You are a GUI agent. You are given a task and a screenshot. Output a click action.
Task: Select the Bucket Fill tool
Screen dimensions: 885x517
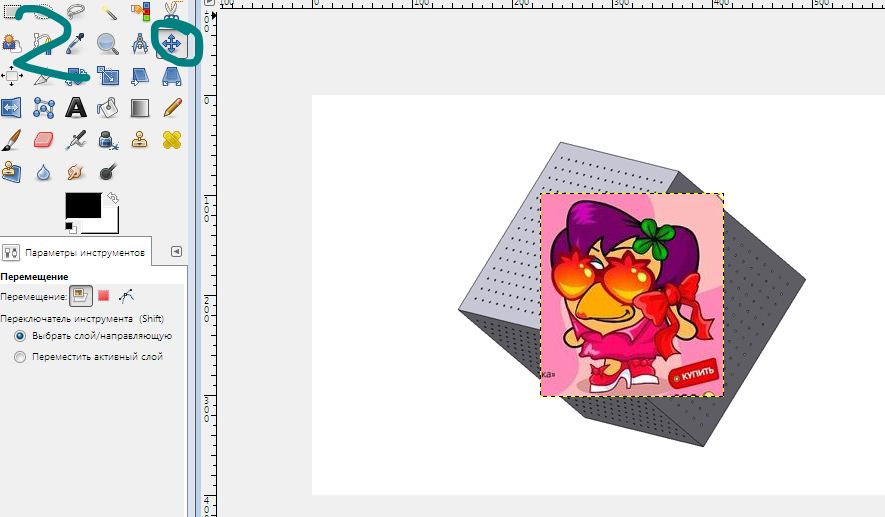click(x=107, y=107)
